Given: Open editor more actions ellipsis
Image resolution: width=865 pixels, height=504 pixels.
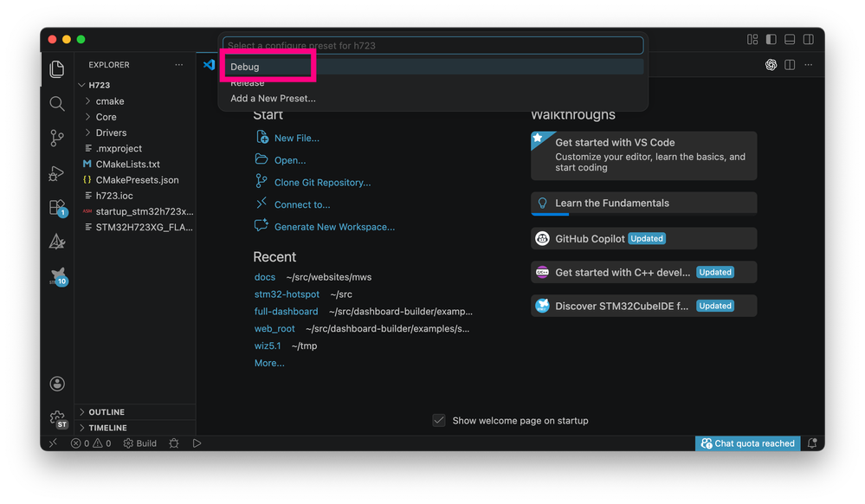Looking at the screenshot, I should (x=809, y=65).
